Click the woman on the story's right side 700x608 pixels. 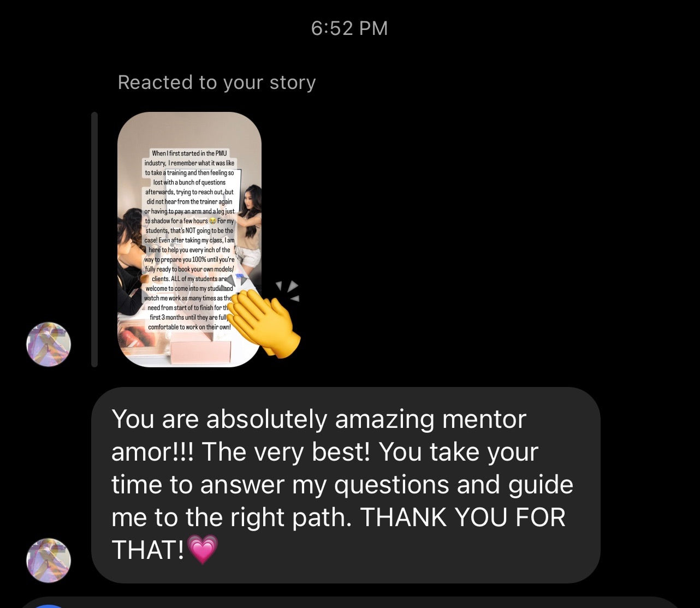[250, 225]
